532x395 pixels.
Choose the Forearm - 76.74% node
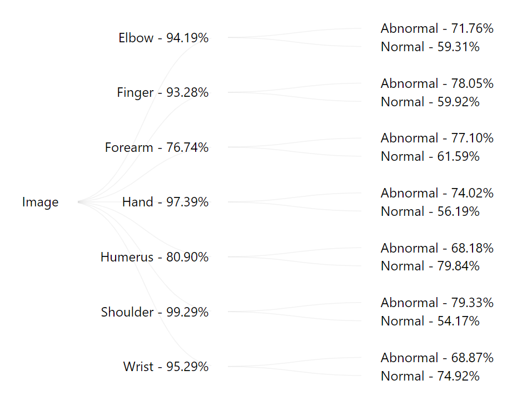point(156,147)
